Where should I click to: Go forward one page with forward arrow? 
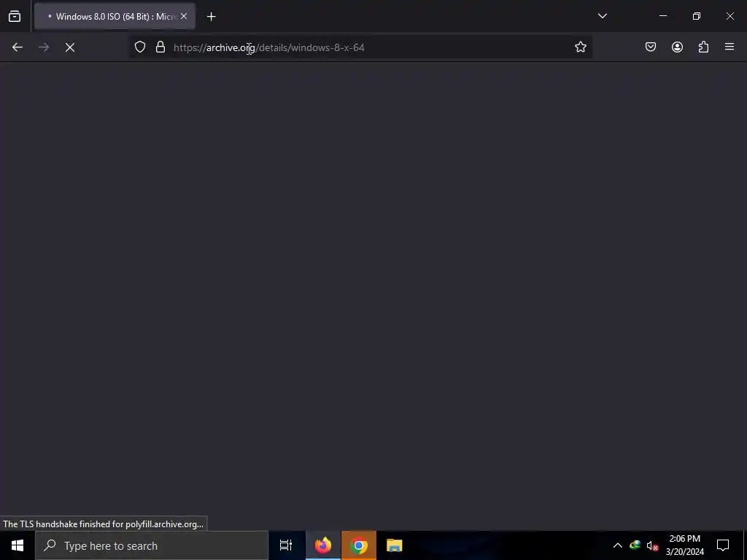(x=44, y=47)
